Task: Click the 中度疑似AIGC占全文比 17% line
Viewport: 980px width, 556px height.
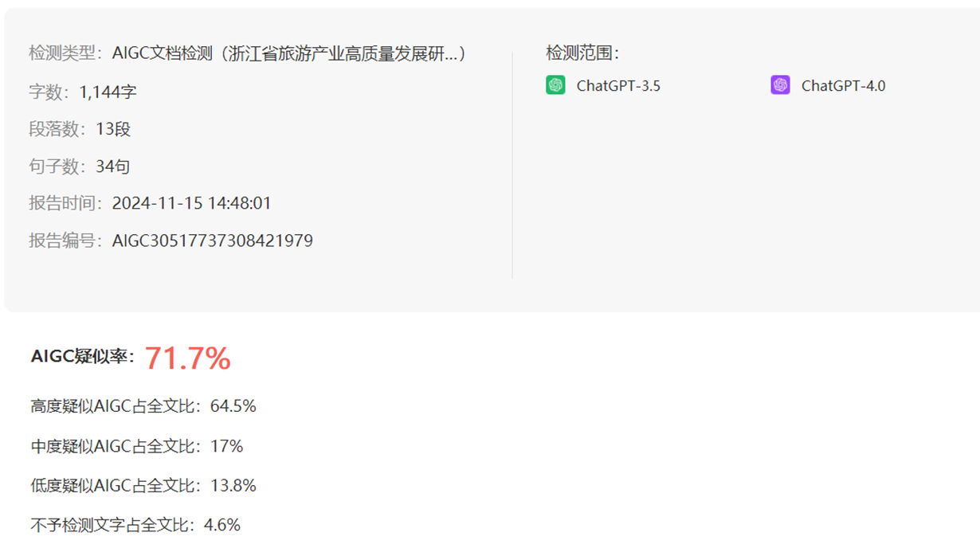Action: click(136, 447)
